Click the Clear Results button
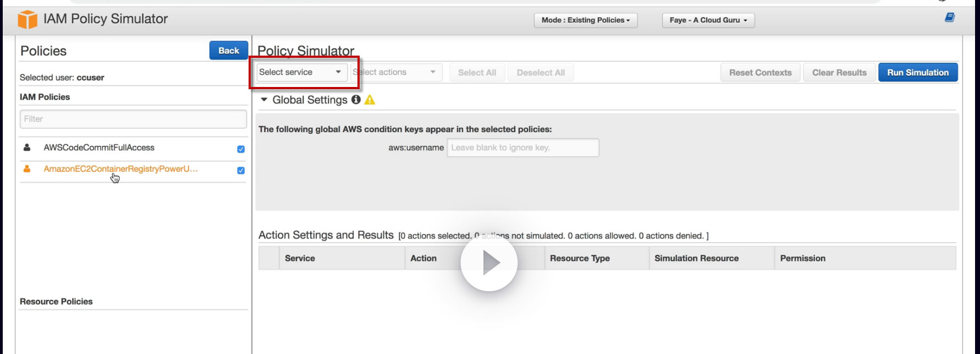The image size is (980, 354). click(x=839, y=73)
